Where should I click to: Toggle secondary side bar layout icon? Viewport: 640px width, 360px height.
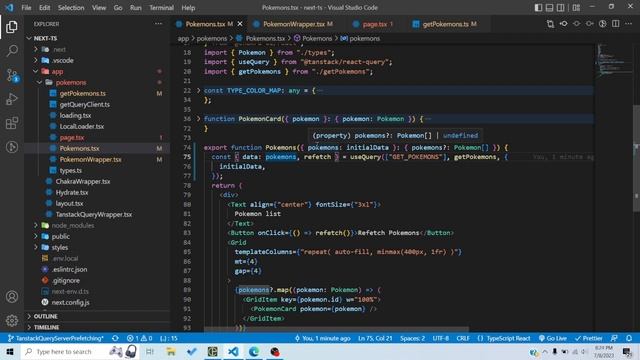(x=561, y=7)
